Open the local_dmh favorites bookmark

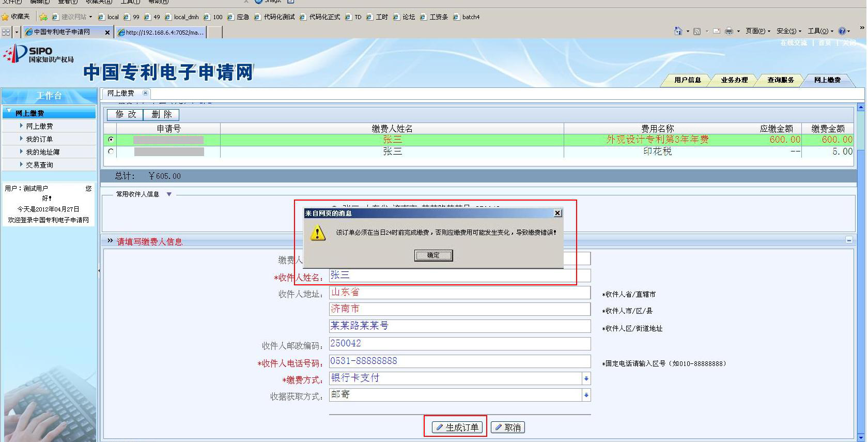tap(182, 17)
